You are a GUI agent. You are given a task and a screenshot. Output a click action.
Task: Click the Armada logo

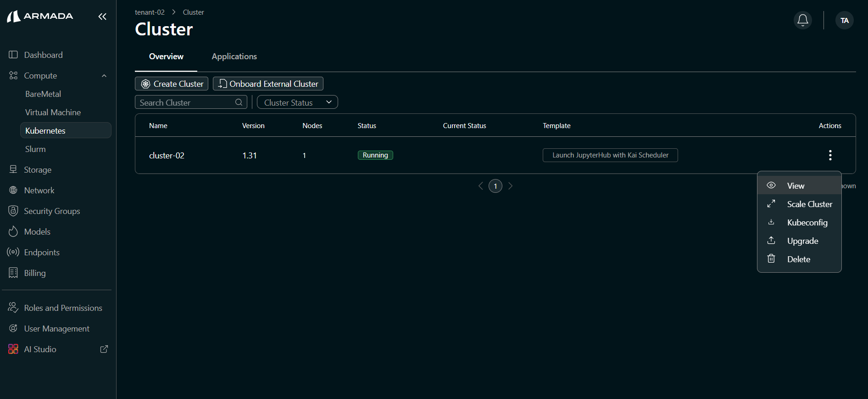[x=40, y=17]
